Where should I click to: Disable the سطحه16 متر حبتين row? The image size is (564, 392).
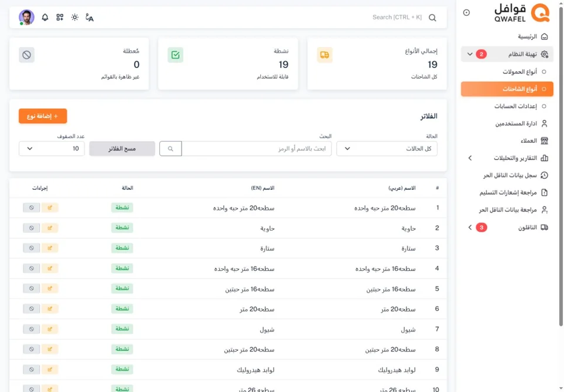[x=31, y=289]
